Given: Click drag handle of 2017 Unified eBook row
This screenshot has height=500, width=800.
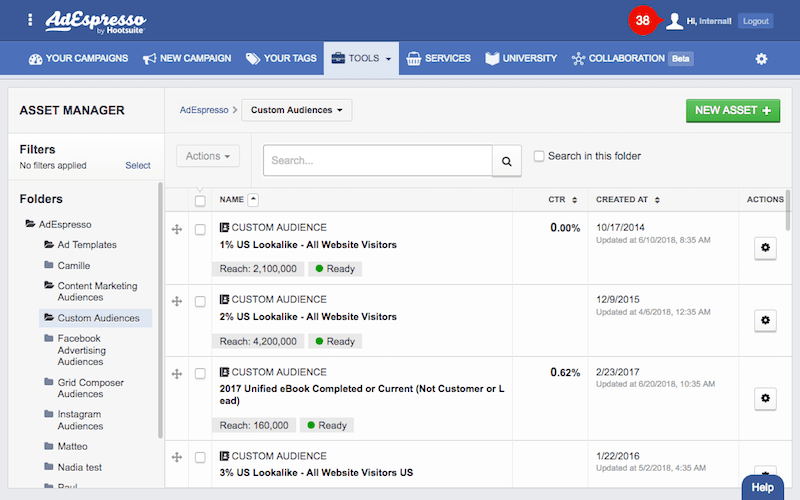Looking at the screenshot, I should (177, 374).
